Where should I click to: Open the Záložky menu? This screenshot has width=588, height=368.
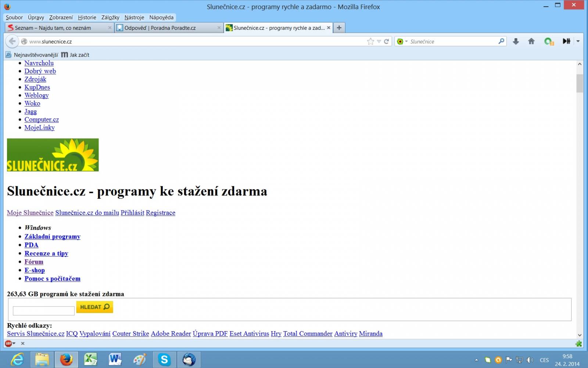[110, 17]
